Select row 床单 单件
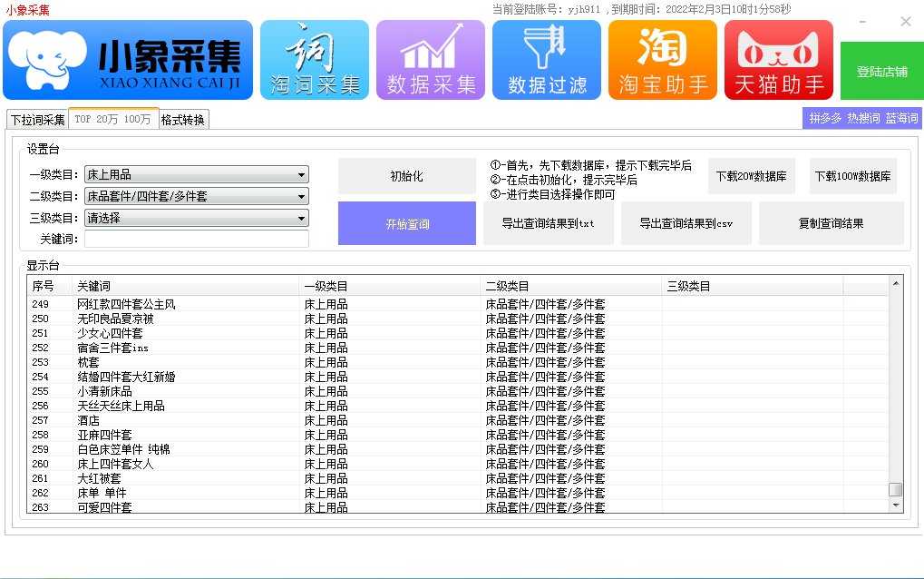Image resolution: width=924 pixels, height=579 pixels. (457, 493)
